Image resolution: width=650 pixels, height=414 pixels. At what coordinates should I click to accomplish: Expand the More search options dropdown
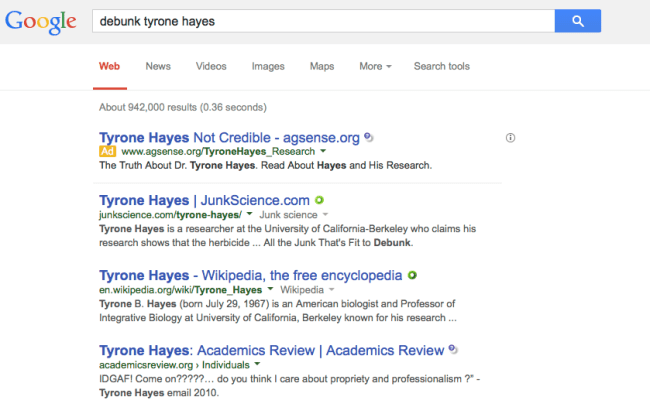click(x=375, y=67)
